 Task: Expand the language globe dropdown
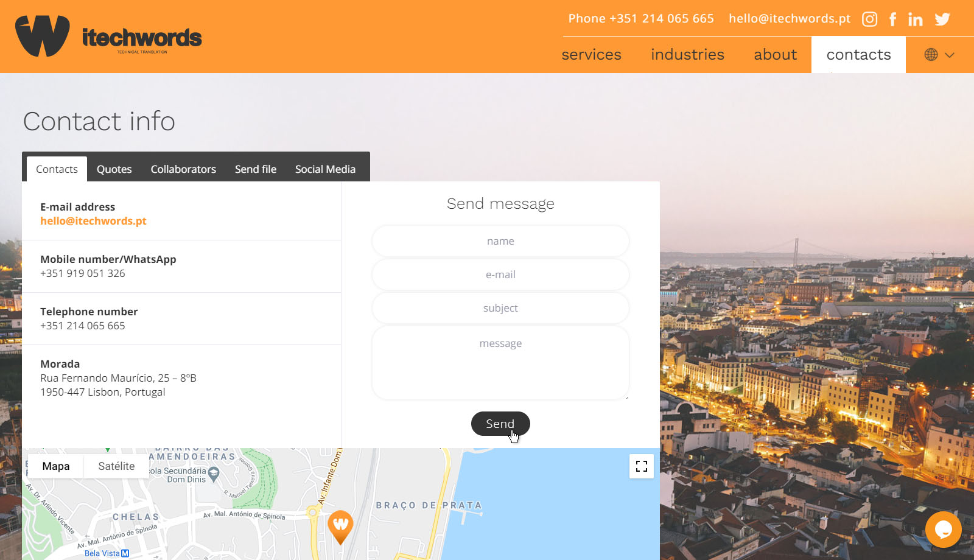tap(939, 55)
